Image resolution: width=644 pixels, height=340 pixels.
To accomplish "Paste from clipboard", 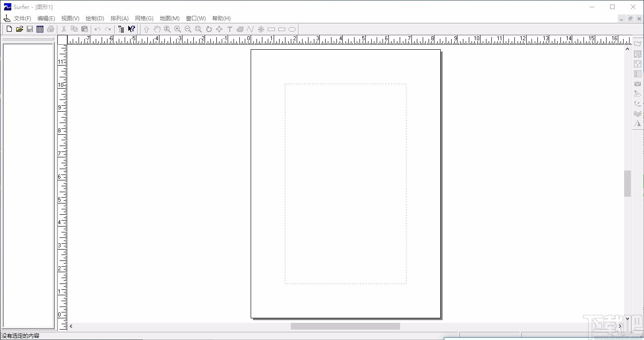I will point(84,29).
